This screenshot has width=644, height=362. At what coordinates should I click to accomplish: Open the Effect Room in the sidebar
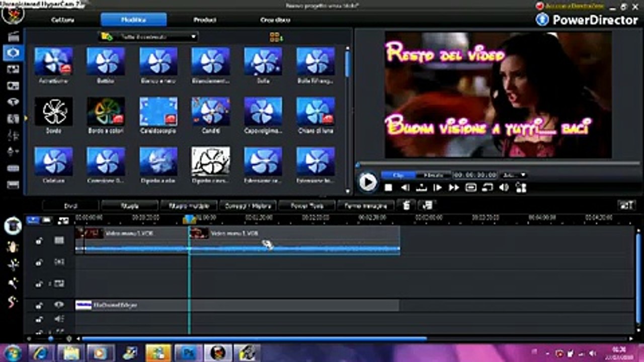pyautogui.click(x=13, y=53)
